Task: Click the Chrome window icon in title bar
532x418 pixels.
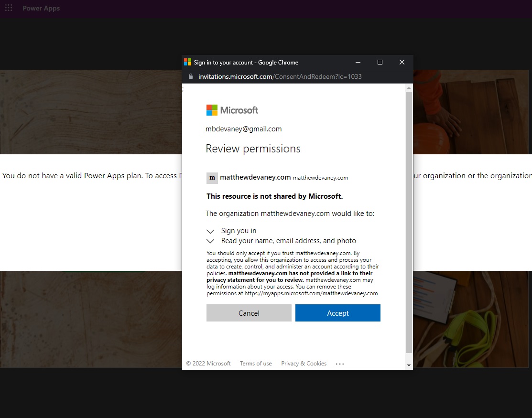Action: pos(186,62)
